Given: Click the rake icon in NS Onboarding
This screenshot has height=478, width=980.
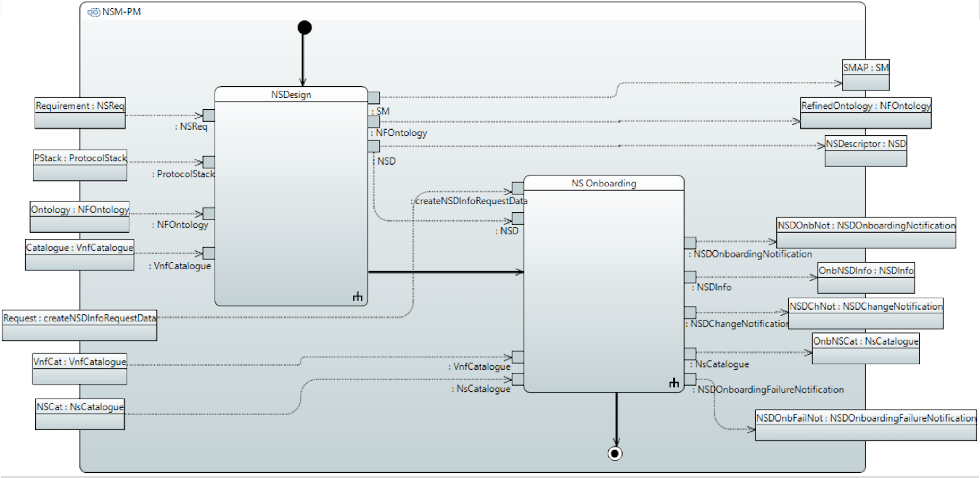Looking at the screenshot, I should [674, 383].
